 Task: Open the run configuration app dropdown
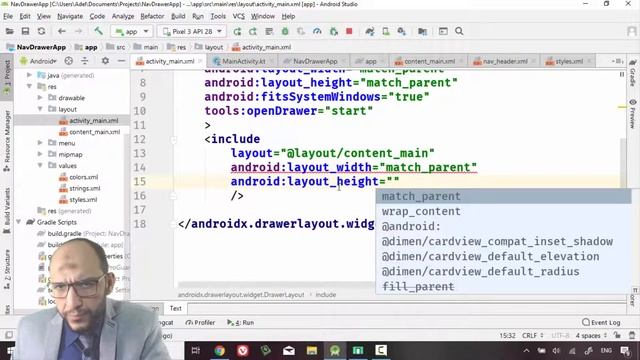coord(132,31)
